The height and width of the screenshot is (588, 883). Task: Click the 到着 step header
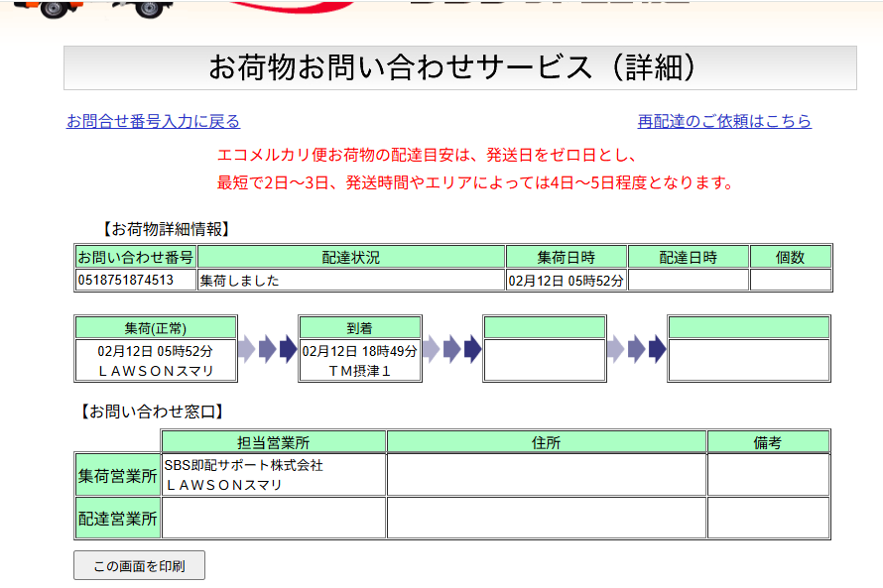tap(359, 328)
